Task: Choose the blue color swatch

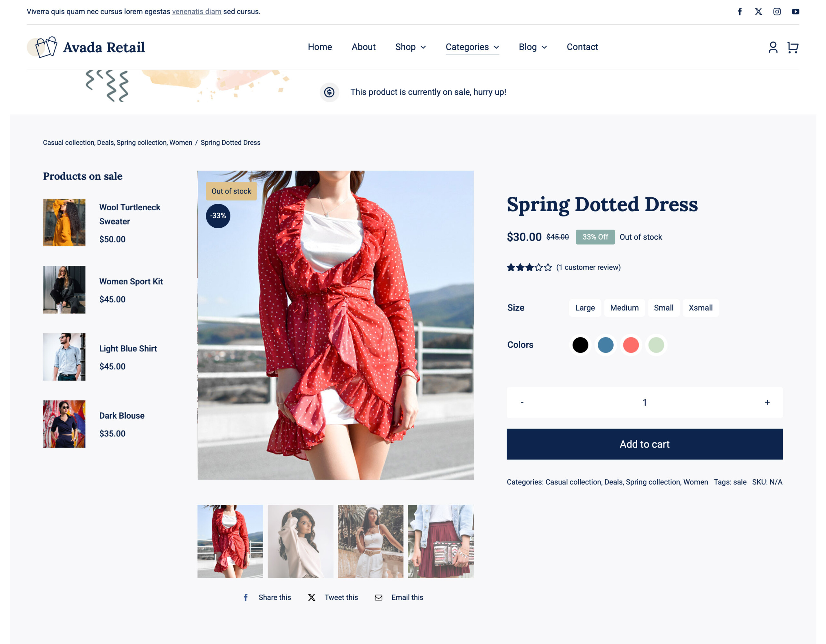Action: pos(605,345)
